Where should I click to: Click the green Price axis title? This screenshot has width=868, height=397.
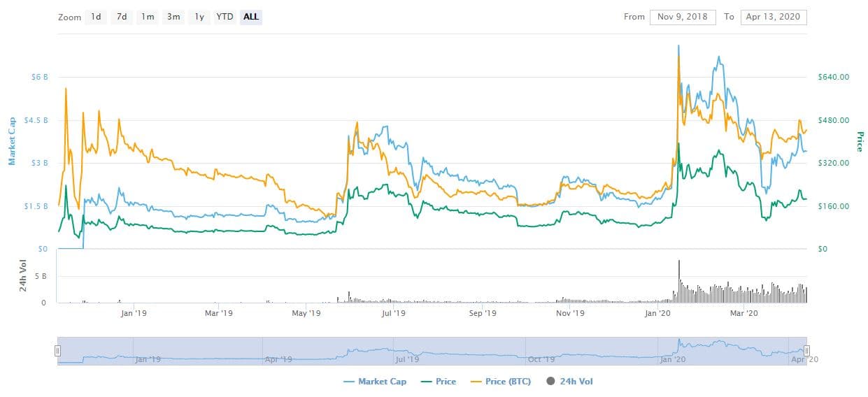pyautogui.click(x=860, y=142)
